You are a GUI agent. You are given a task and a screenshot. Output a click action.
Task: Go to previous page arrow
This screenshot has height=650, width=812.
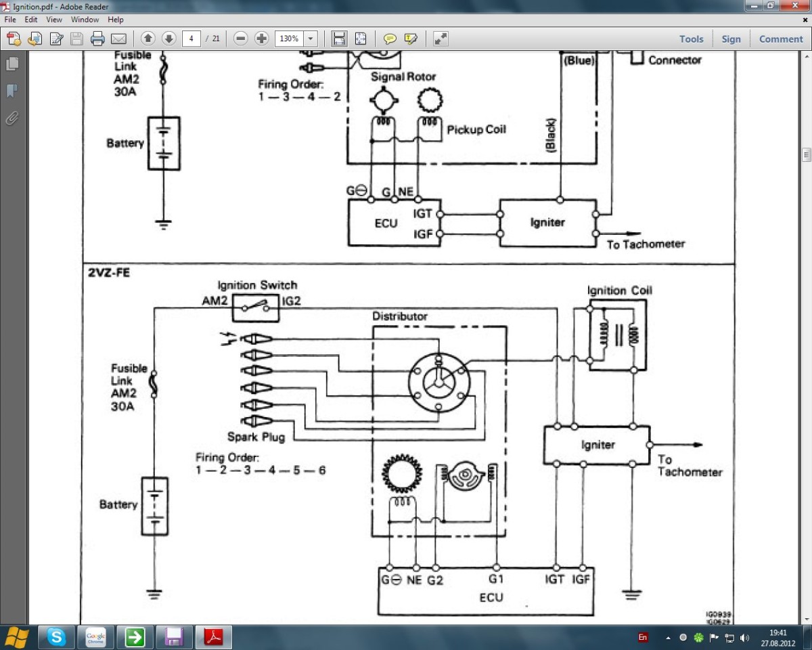[x=148, y=39]
